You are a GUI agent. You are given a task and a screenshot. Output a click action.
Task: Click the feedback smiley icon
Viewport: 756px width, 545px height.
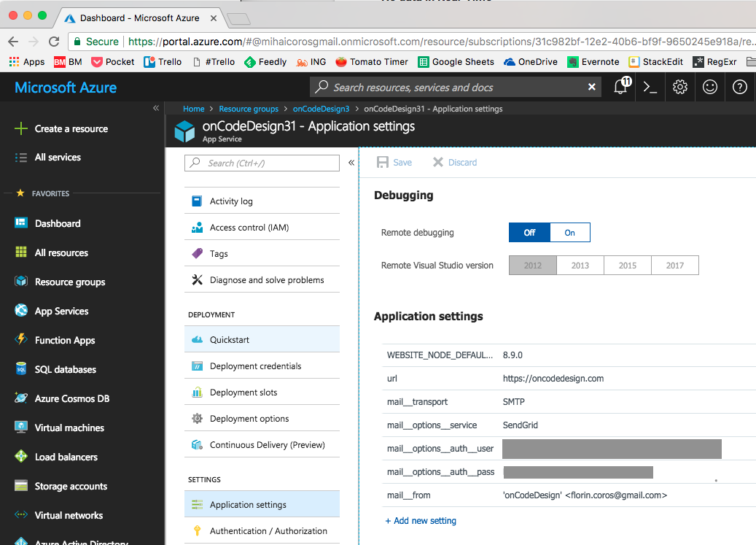pyautogui.click(x=710, y=88)
